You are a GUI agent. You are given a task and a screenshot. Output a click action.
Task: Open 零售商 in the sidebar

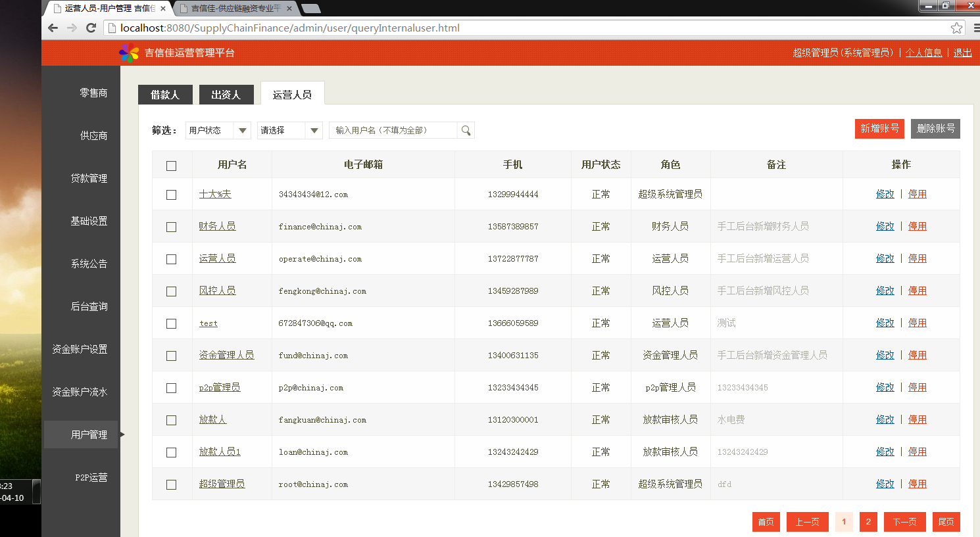(93, 93)
